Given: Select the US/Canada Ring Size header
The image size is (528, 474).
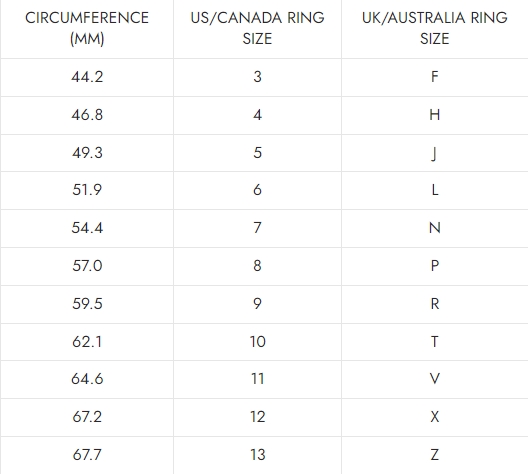Looking at the screenshot, I should click(257, 28).
